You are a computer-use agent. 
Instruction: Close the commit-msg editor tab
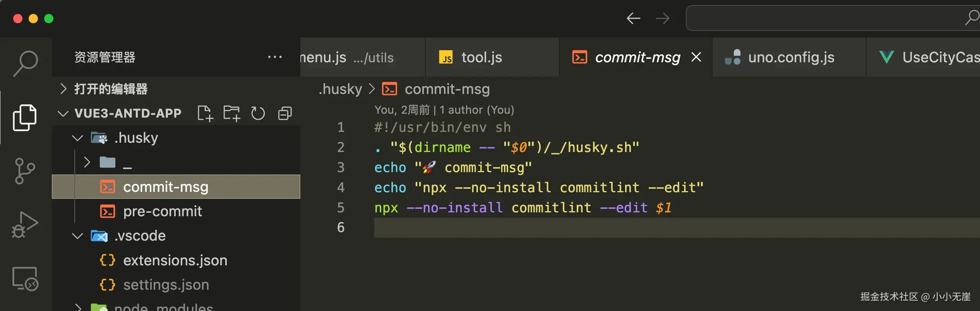[696, 57]
